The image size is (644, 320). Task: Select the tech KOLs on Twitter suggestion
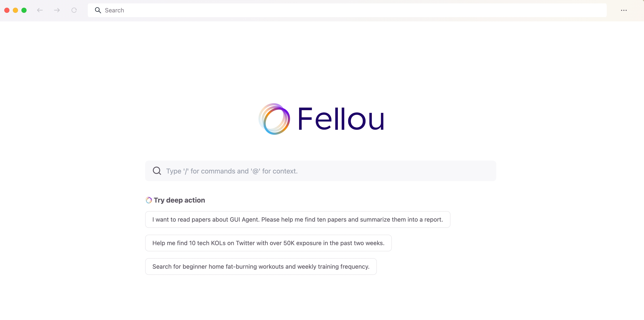(268, 243)
